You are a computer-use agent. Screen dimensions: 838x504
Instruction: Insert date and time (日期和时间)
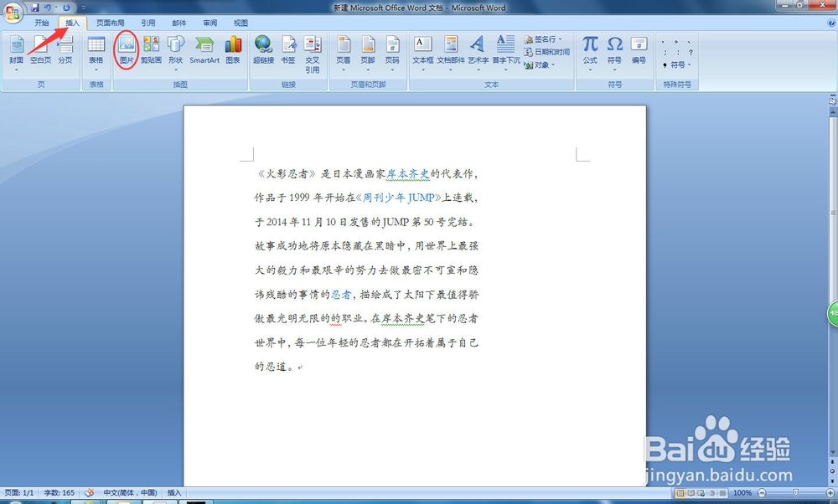pyautogui.click(x=546, y=52)
